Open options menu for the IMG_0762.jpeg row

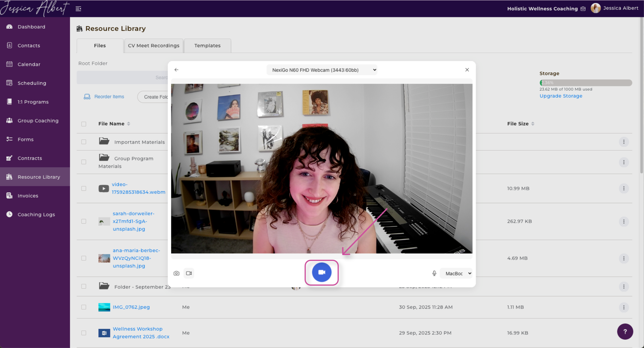pos(624,307)
